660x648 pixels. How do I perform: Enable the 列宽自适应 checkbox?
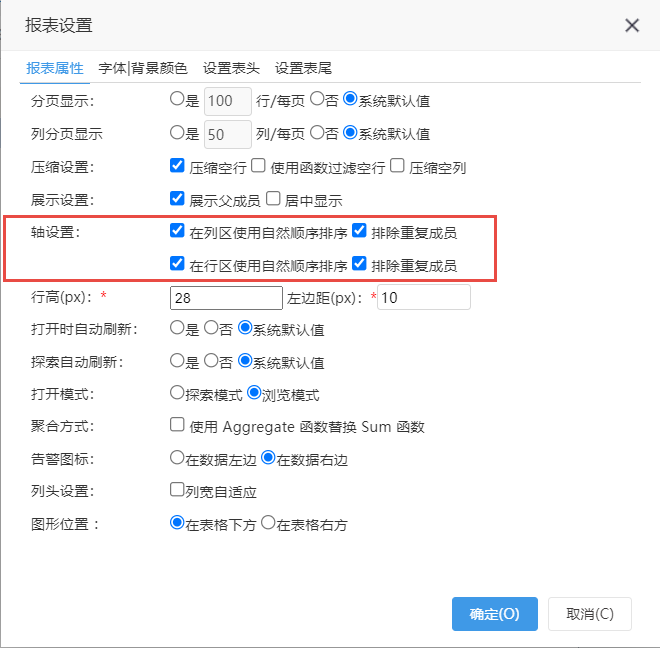[177, 489]
